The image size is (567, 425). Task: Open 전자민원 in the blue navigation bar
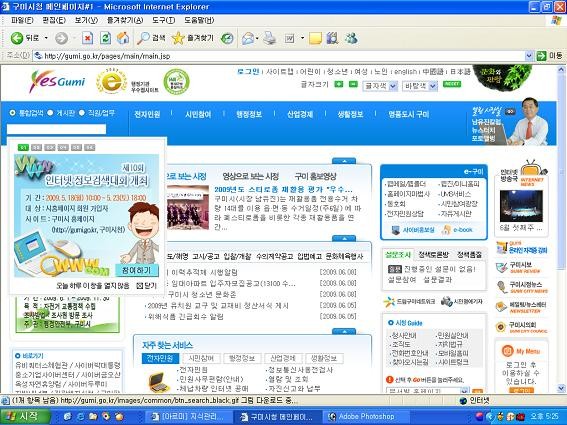tap(147, 115)
